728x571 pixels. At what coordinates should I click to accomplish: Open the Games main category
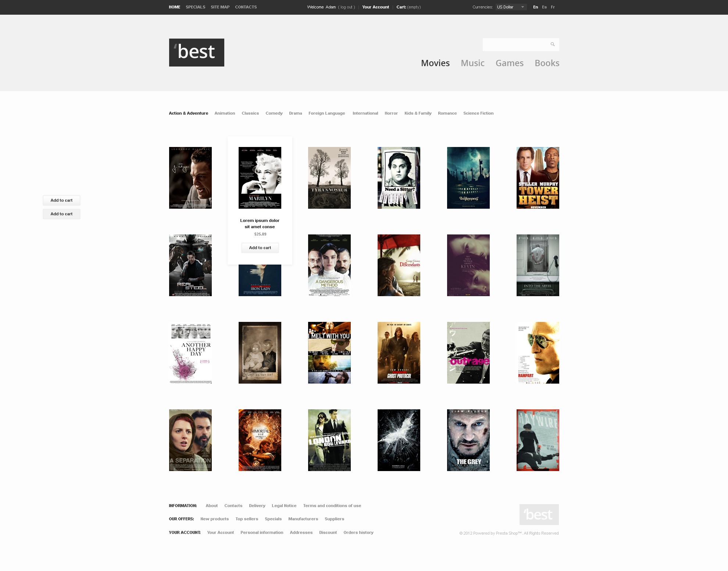point(509,63)
